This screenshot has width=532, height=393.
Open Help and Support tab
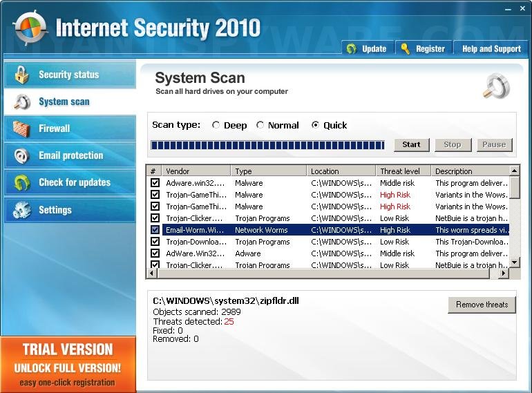click(491, 48)
